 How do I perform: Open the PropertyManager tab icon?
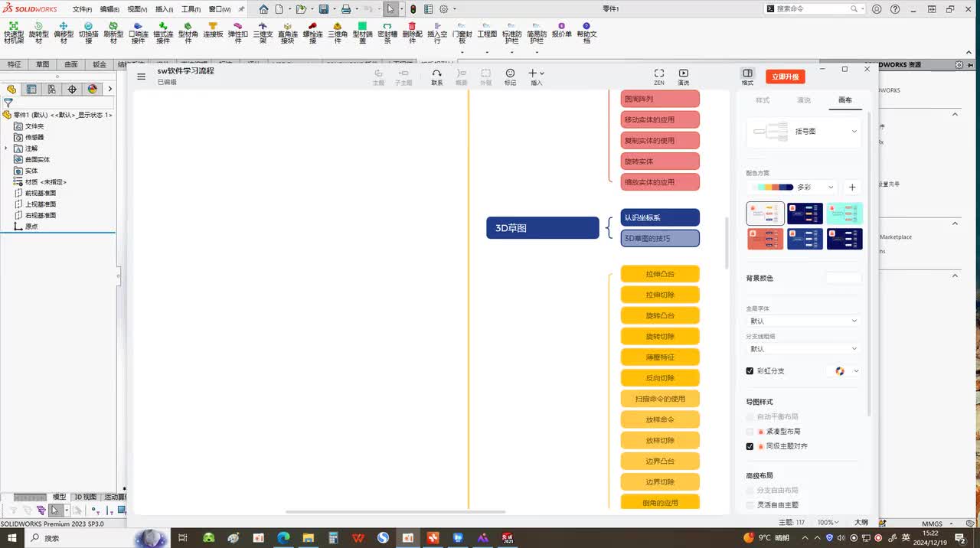(31, 89)
